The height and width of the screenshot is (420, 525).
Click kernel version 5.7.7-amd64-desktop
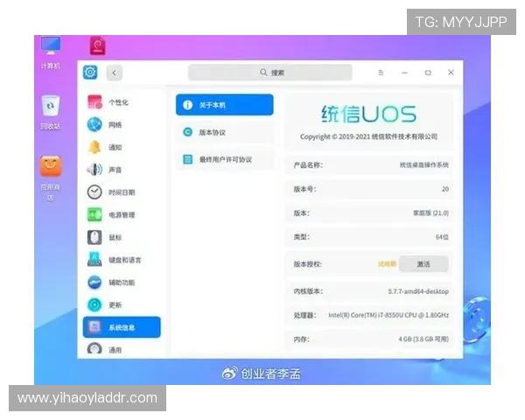click(418, 291)
